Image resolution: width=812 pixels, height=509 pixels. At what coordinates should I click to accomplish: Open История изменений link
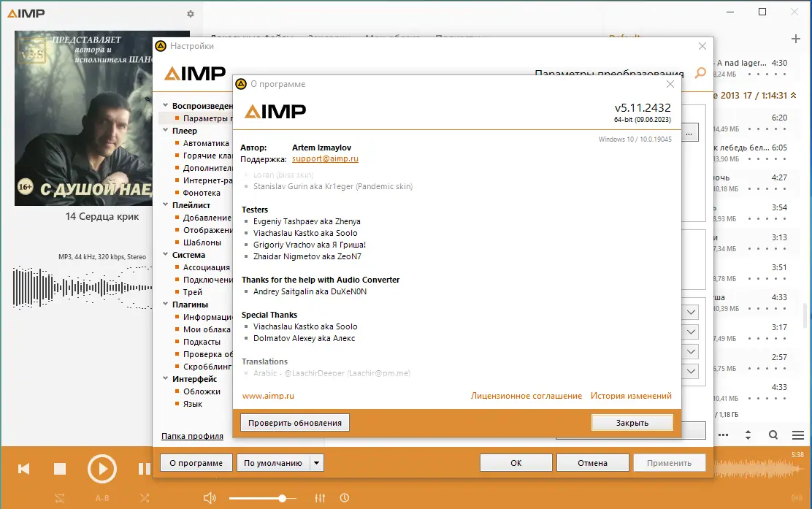coord(631,396)
